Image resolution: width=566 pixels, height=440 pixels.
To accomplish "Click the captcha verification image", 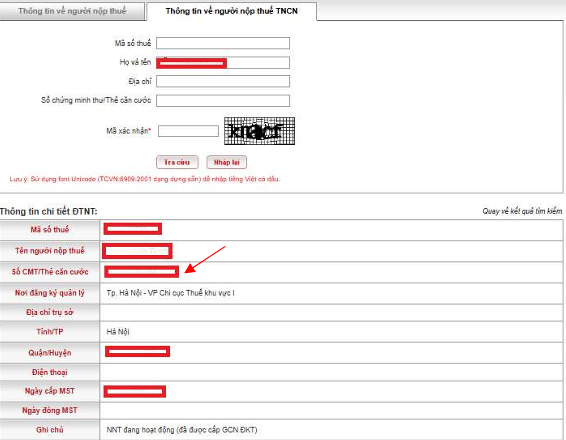I will [259, 131].
